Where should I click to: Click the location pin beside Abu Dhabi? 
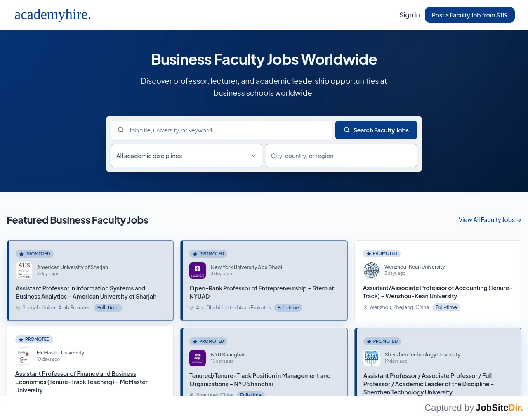pyautogui.click(x=192, y=308)
